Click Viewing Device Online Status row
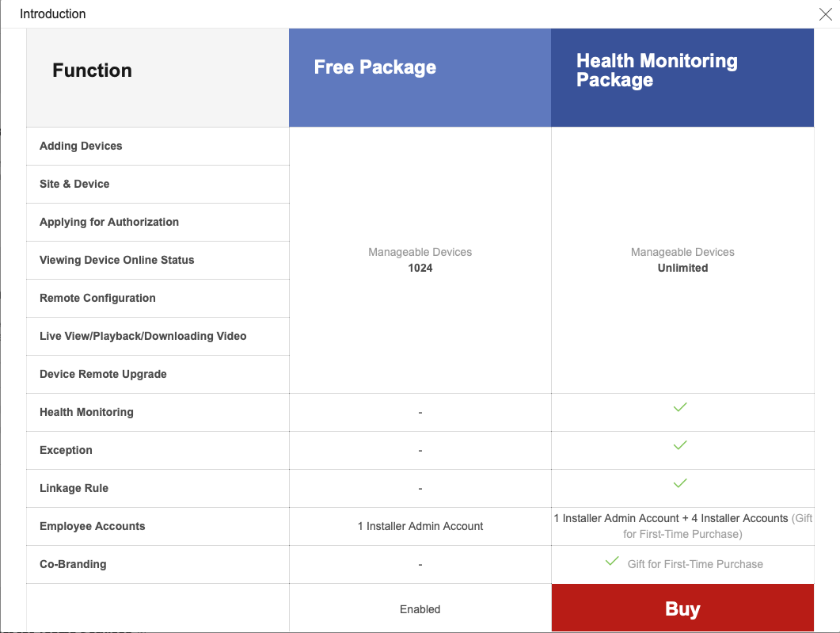 pos(116,260)
